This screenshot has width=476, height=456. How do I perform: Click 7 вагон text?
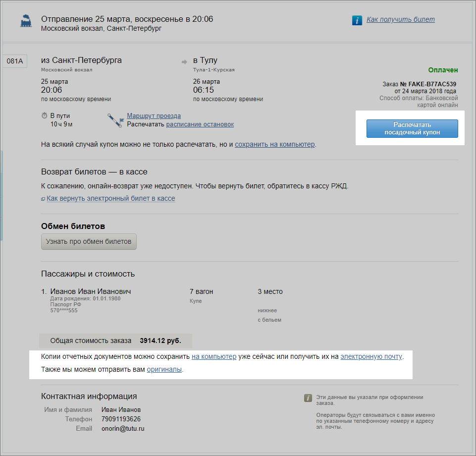[201, 291]
